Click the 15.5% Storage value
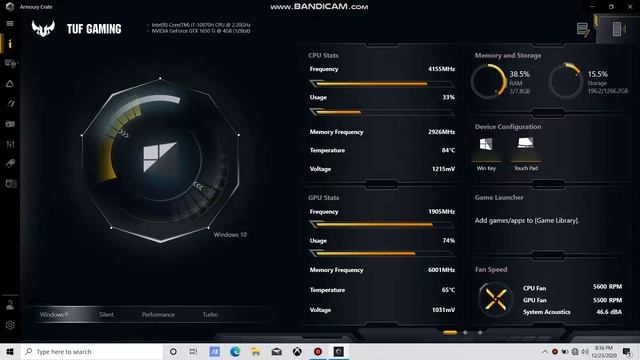Viewport: 640px width, 360px height. (598, 74)
